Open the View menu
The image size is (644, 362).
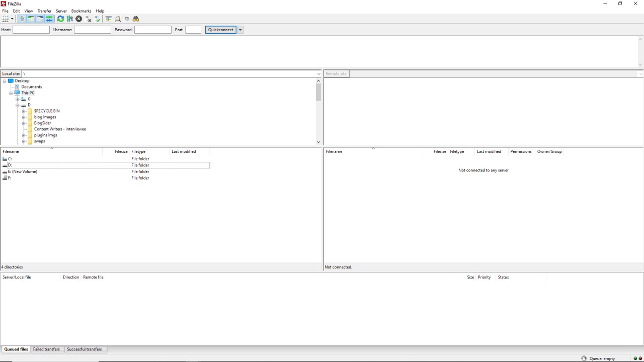(x=29, y=11)
